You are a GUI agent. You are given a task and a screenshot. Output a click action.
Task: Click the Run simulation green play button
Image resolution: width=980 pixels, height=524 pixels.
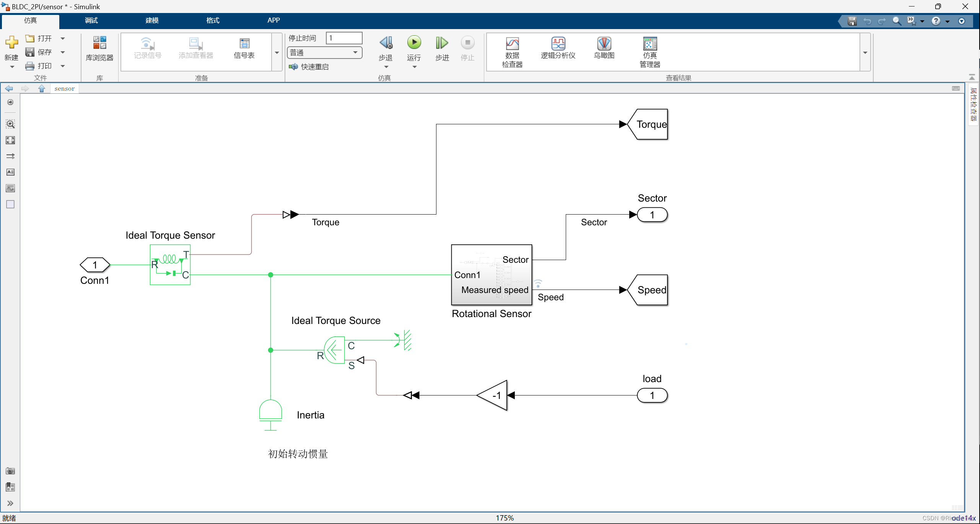pos(414,43)
